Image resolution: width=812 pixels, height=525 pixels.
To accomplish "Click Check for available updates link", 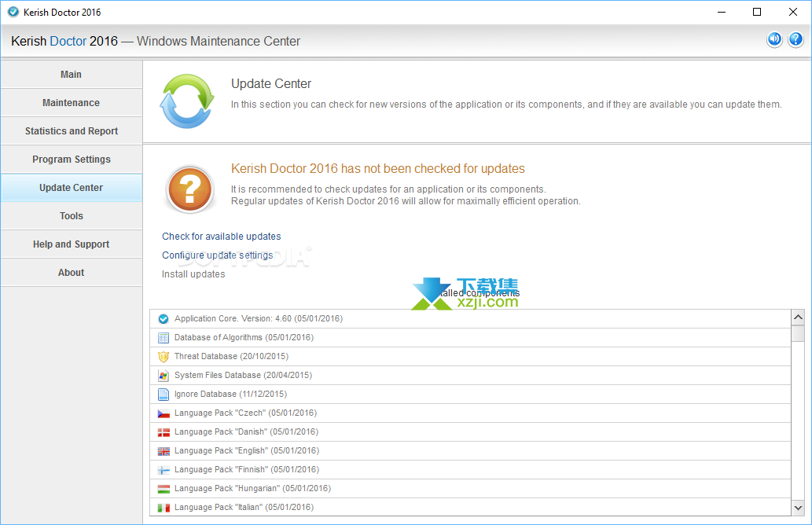I will click(x=221, y=237).
